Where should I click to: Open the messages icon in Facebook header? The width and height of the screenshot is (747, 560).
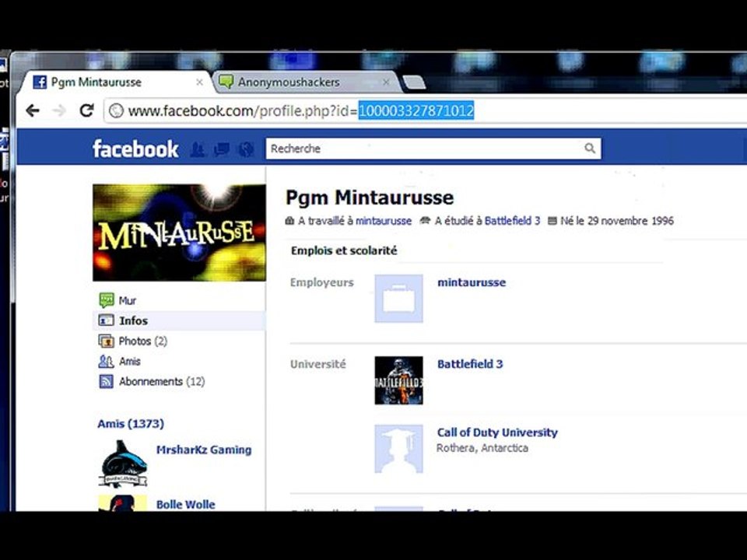pos(222,149)
